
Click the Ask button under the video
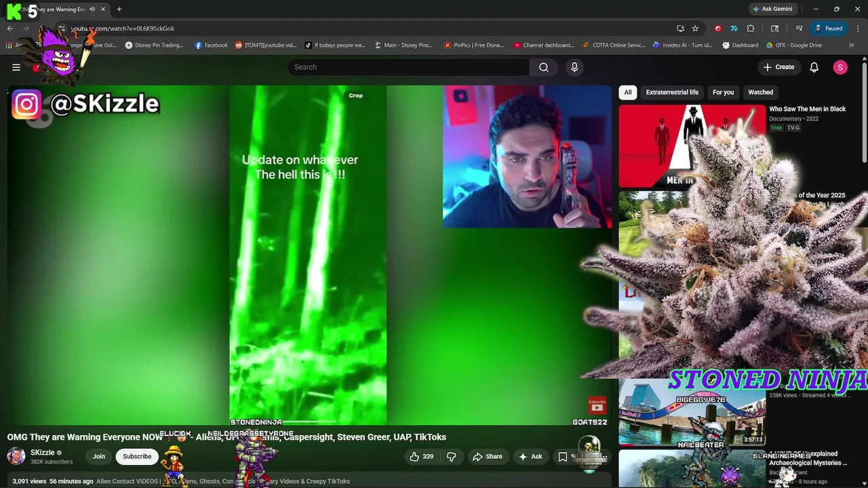[530, 457]
